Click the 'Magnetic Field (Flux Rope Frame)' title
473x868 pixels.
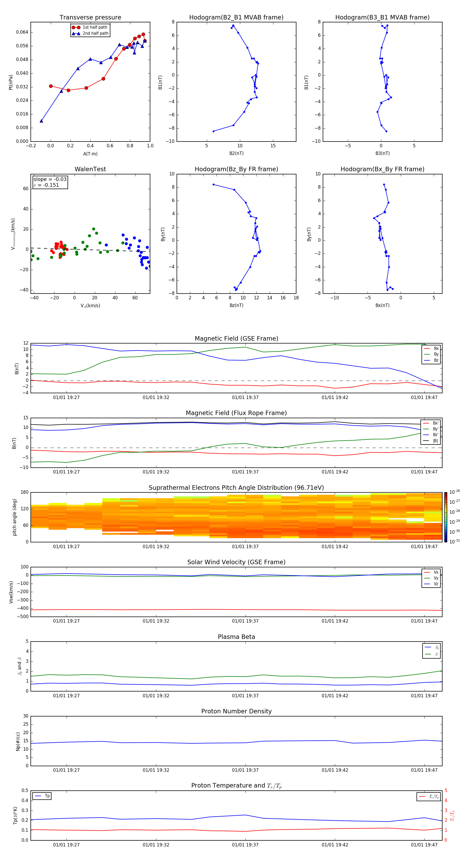pyautogui.click(x=236, y=413)
